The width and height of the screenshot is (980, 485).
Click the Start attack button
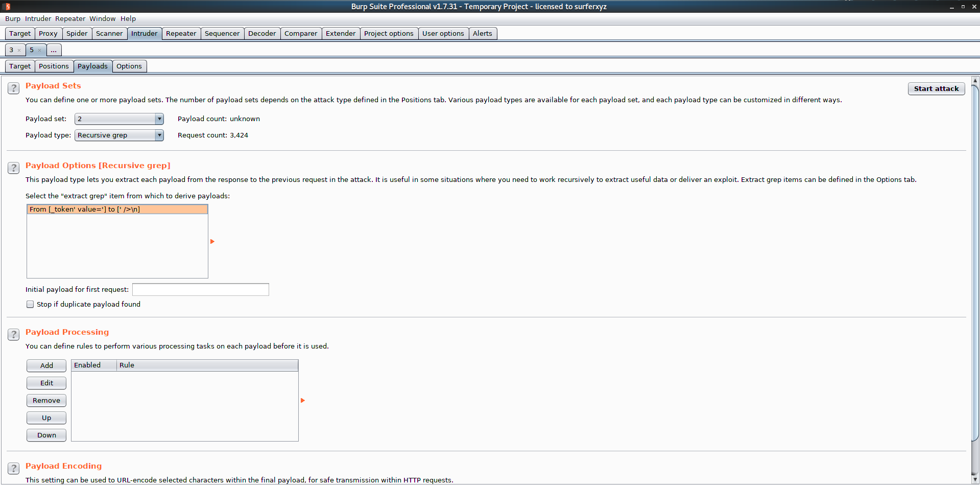pyautogui.click(x=937, y=88)
